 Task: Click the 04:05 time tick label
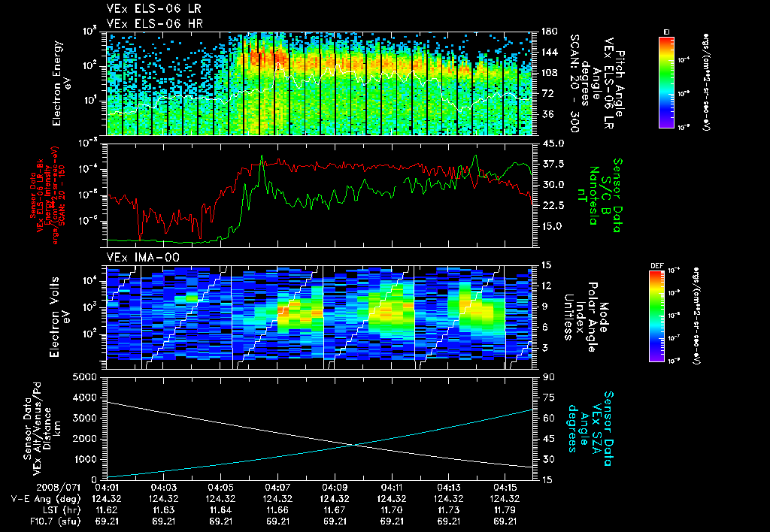point(220,488)
